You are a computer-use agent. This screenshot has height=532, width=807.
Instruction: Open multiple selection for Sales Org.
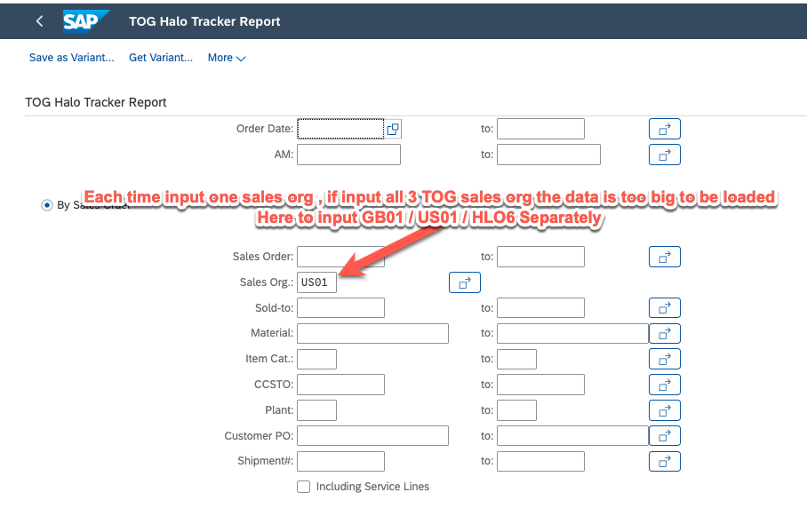point(465,282)
